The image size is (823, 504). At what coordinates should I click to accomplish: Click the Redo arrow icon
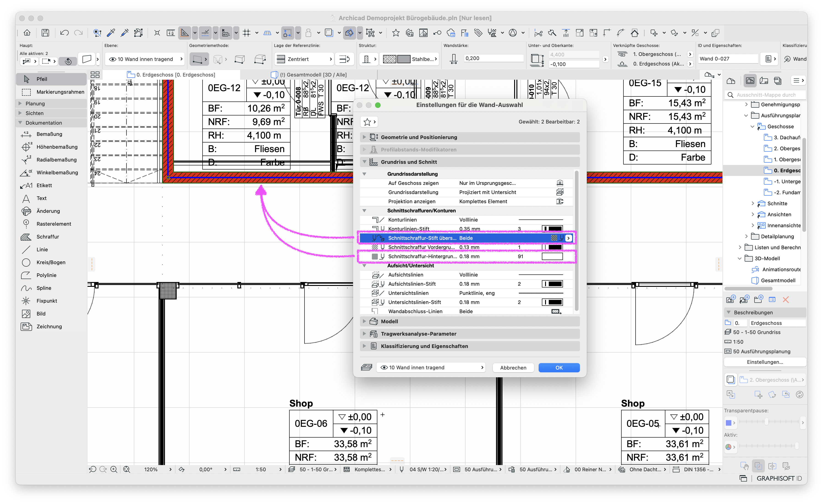tap(79, 33)
